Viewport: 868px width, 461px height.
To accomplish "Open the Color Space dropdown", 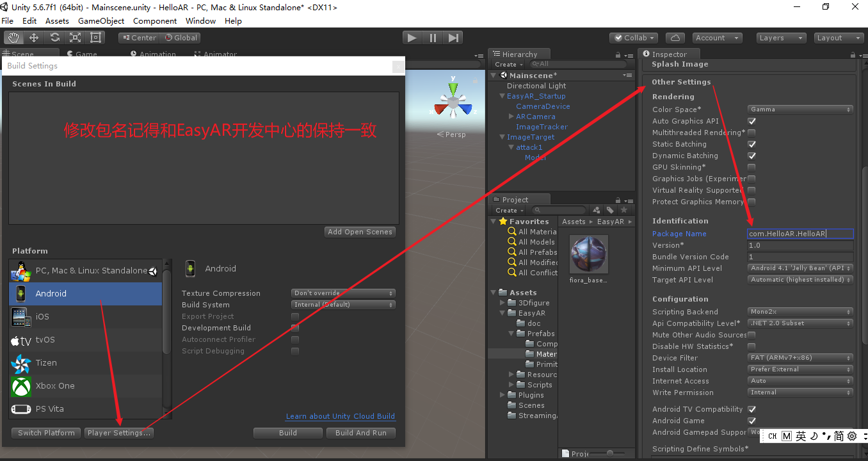I will (800, 109).
